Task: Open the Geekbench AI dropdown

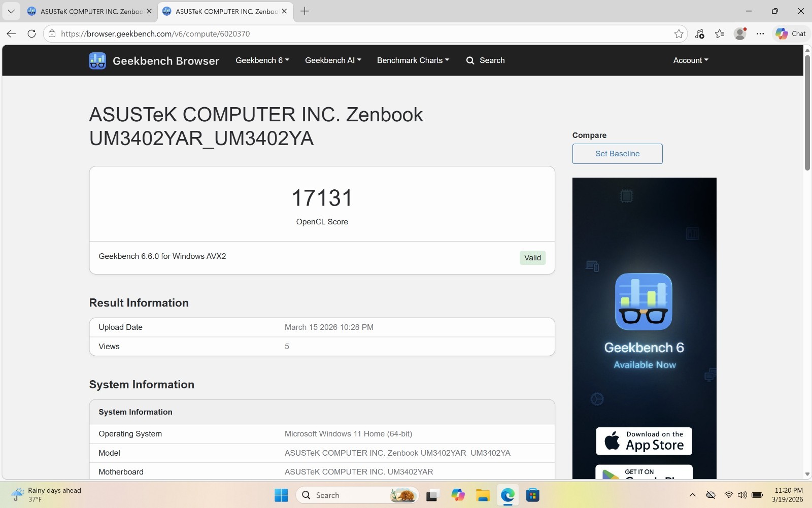Action: (332, 60)
